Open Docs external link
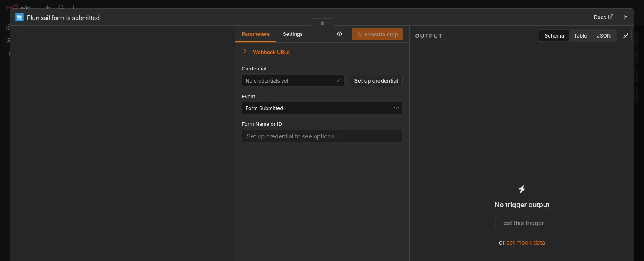The image size is (644, 261). 603,17
